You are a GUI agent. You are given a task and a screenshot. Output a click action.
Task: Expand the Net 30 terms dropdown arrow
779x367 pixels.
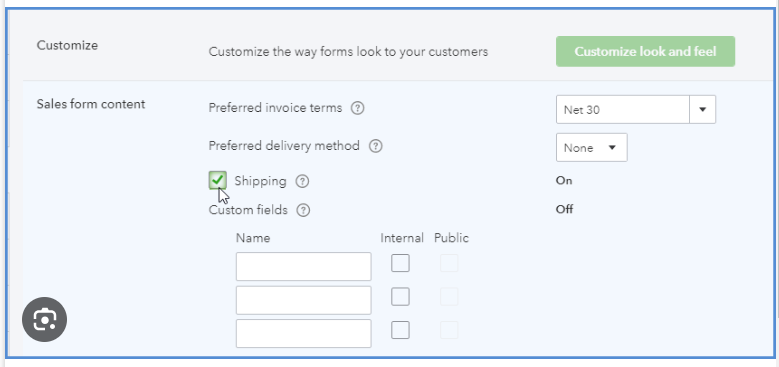point(702,109)
